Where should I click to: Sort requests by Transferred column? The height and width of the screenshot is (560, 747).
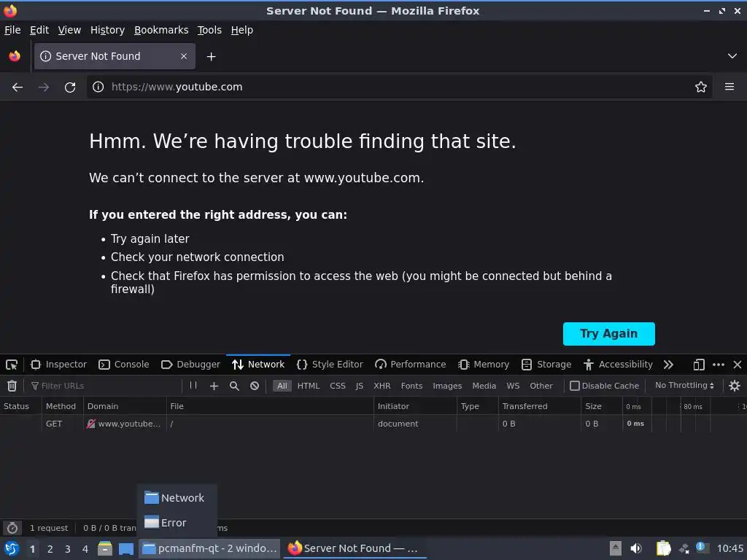(539, 406)
